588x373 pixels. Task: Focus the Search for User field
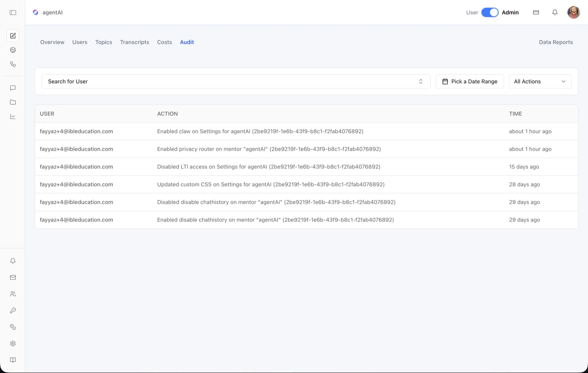tap(236, 82)
